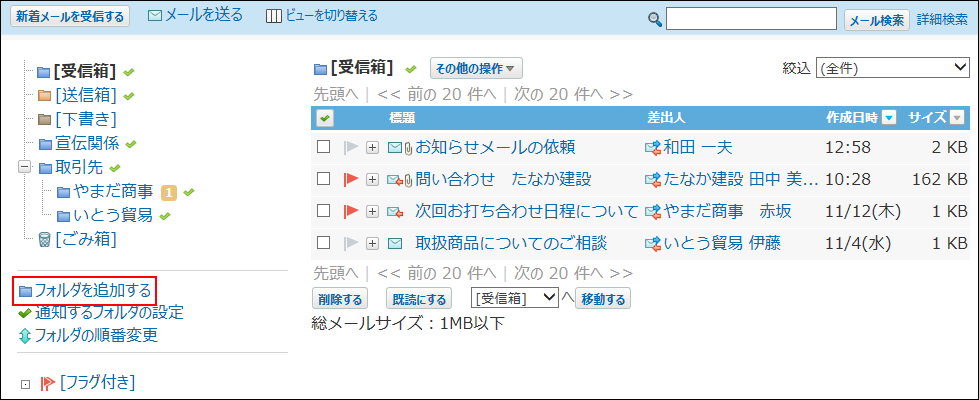Viewport: 979px width, 400px height.
Task: Click the sender icon beside 和田 一夫
Action: [652, 148]
